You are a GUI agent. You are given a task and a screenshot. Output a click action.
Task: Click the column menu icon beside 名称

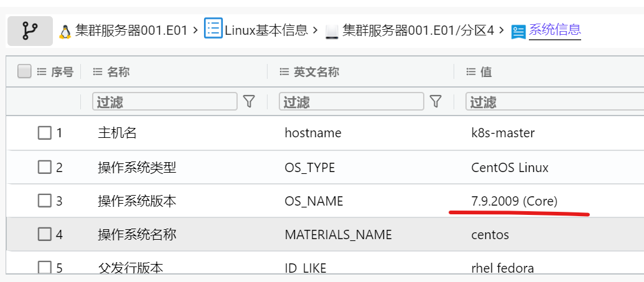(97, 72)
